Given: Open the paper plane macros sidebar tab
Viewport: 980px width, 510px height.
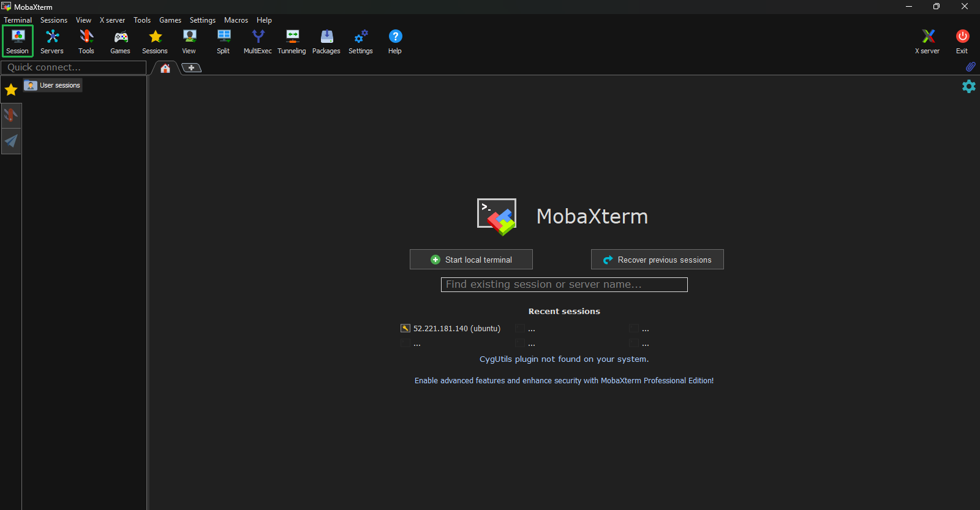Looking at the screenshot, I should [x=11, y=141].
